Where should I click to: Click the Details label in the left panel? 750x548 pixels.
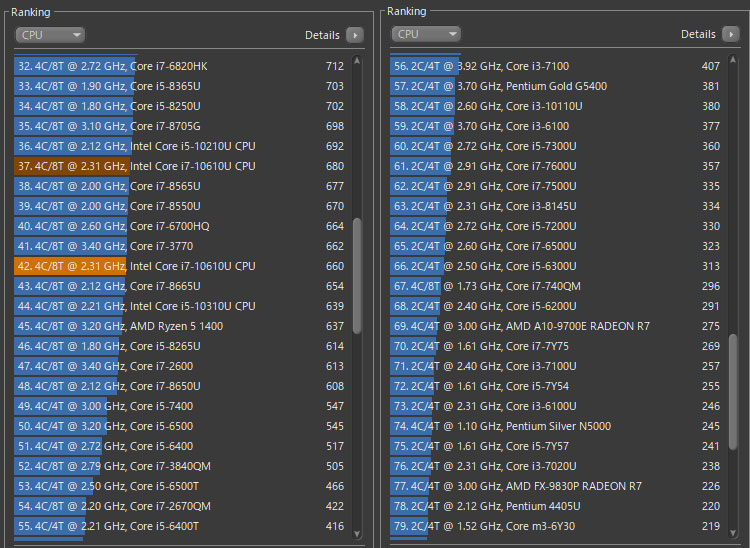point(322,35)
